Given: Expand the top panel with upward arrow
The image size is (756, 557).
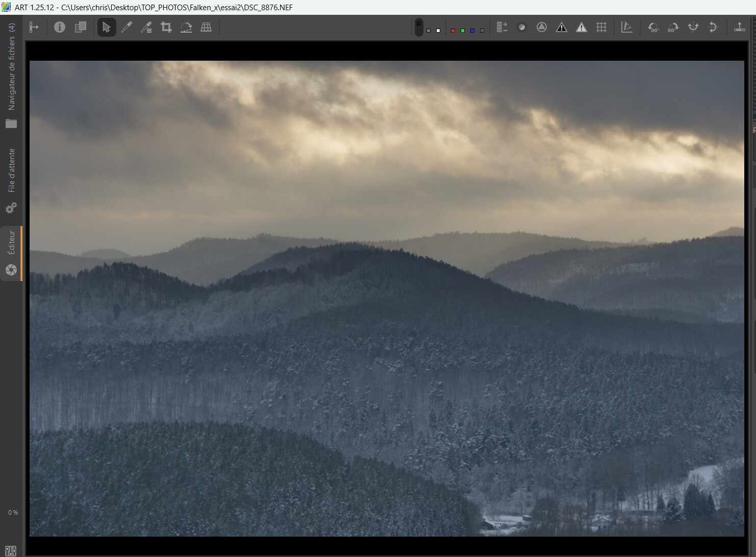Looking at the screenshot, I should point(739,28).
